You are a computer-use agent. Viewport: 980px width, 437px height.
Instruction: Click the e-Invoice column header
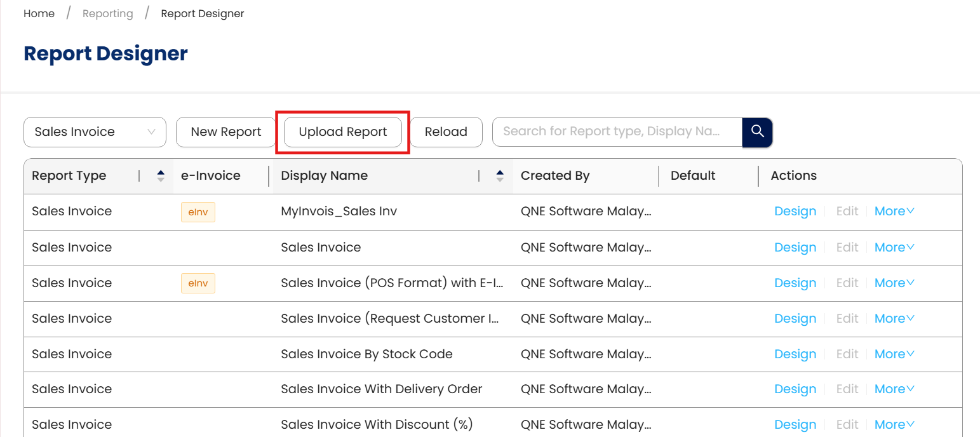(x=211, y=176)
